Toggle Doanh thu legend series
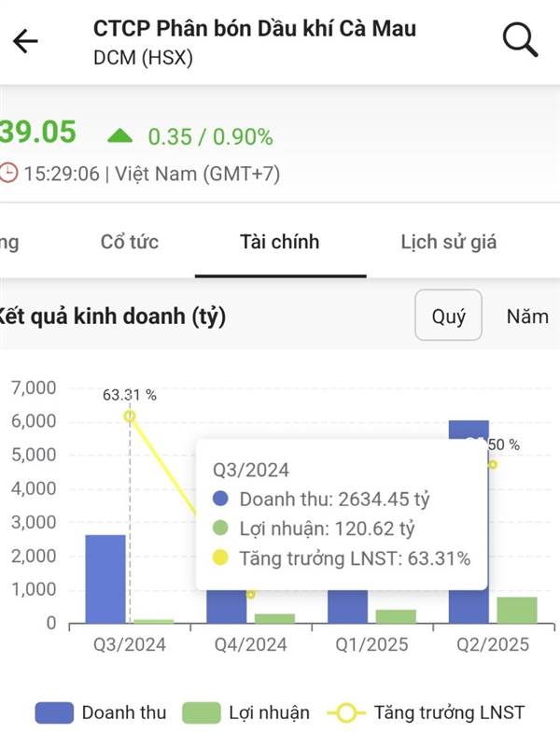This screenshot has width=560, height=747. click(x=101, y=713)
